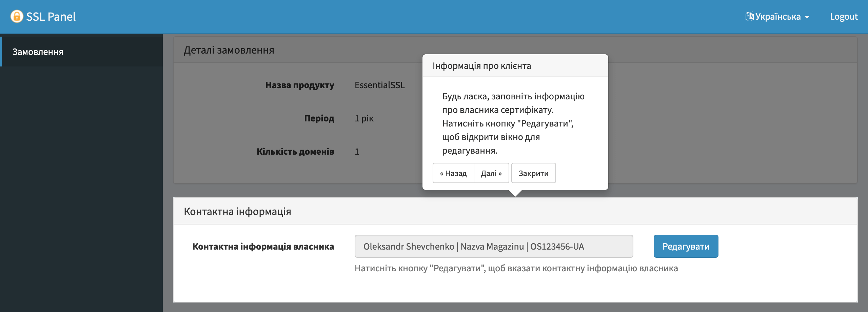This screenshot has height=312, width=868.
Task: Click the SSL Panel padlock logo icon
Action: [x=17, y=16]
